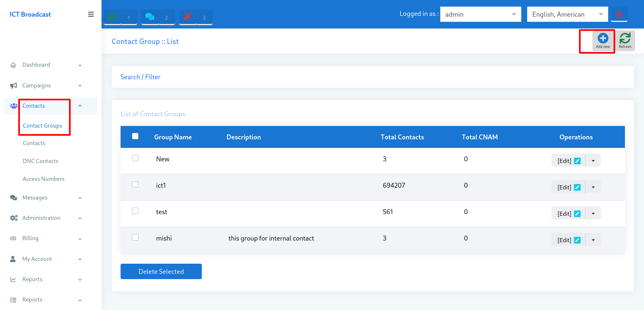Image resolution: width=644 pixels, height=310 pixels.
Task: Click the Delete Selected button
Action: [x=161, y=271]
